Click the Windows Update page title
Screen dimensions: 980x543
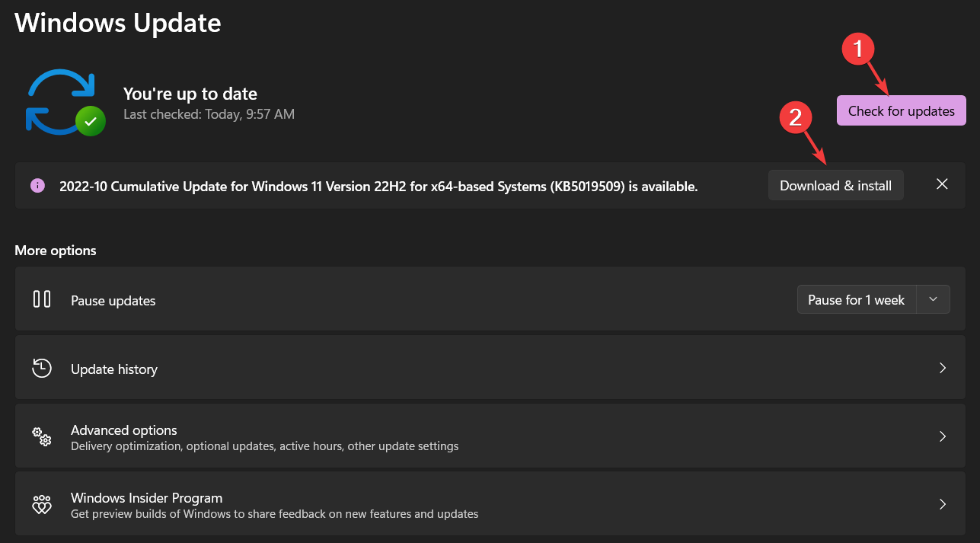coord(118,22)
